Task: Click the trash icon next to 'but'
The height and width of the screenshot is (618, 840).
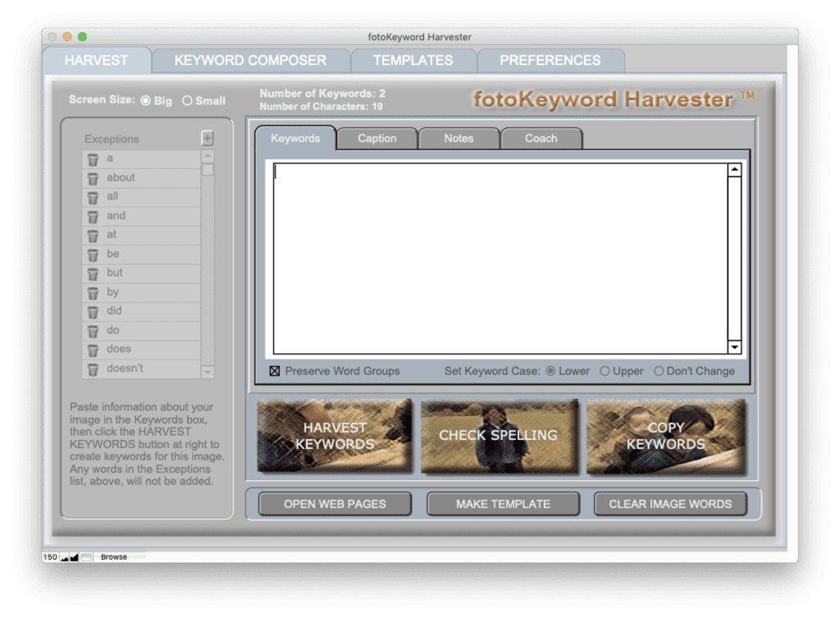Action: [x=93, y=274]
